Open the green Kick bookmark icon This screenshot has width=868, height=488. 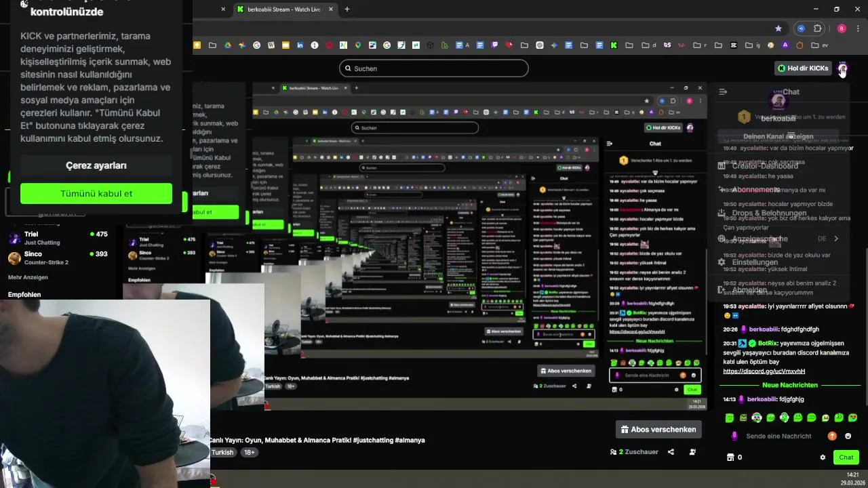click(x=614, y=45)
